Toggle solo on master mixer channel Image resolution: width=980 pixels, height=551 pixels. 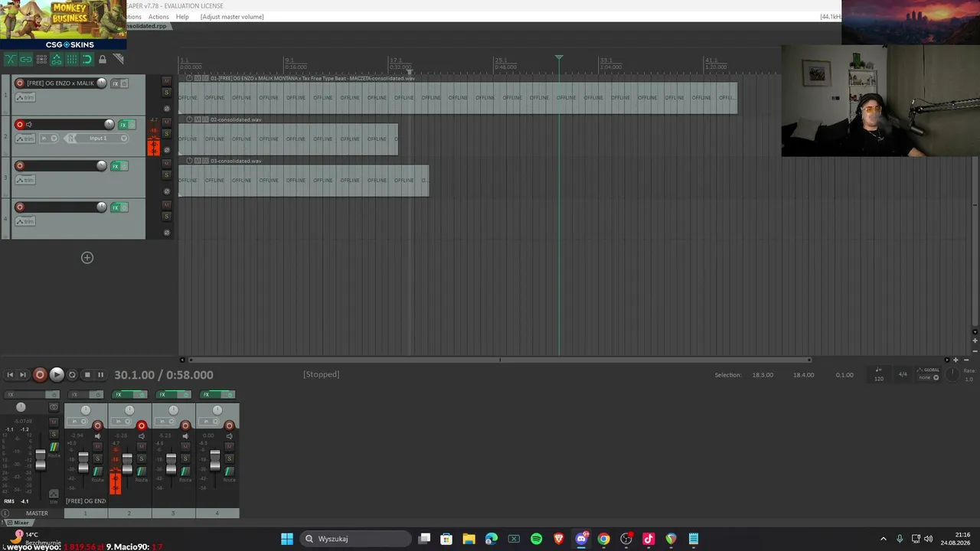pos(54,434)
